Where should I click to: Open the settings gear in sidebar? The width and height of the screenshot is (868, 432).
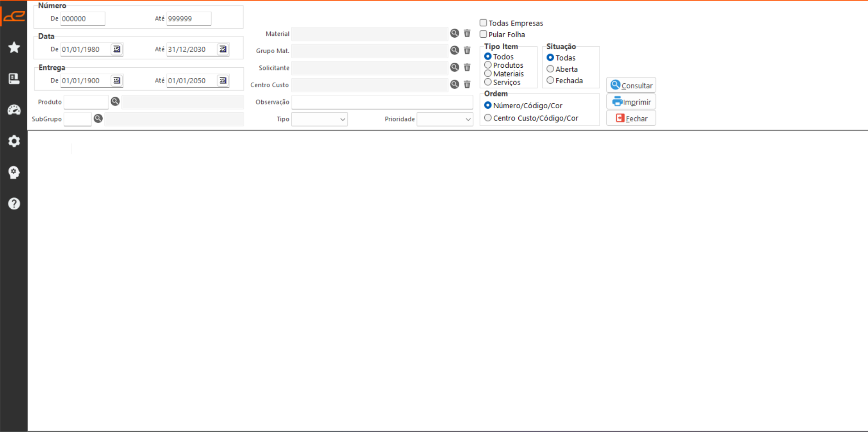point(14,141)
